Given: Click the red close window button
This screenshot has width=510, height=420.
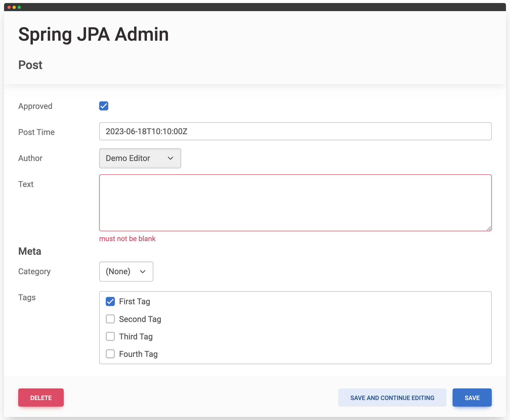Looking at the screenshot, I should [x=9, y=7].
